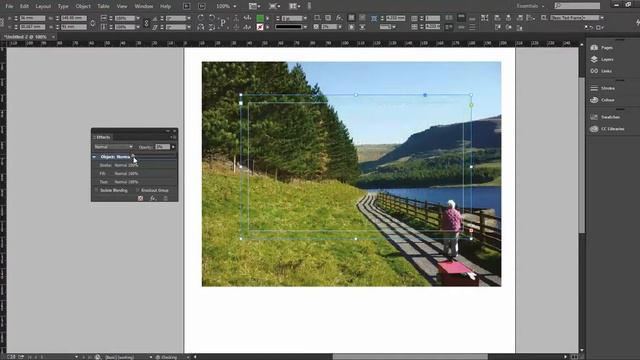This screenshot has height=360, width=640.
Task: Open the Table menu
Action: click(x=103, y=6)
